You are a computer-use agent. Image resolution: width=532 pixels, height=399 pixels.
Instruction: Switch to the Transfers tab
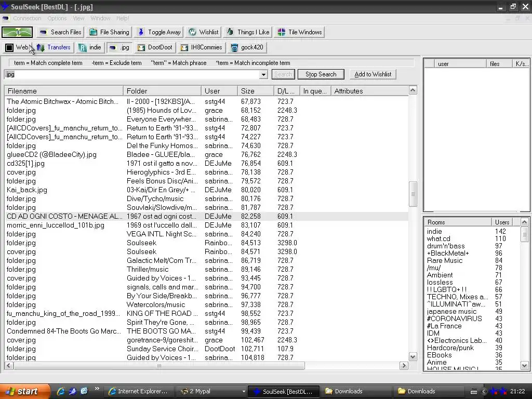(x=54, y=47)
